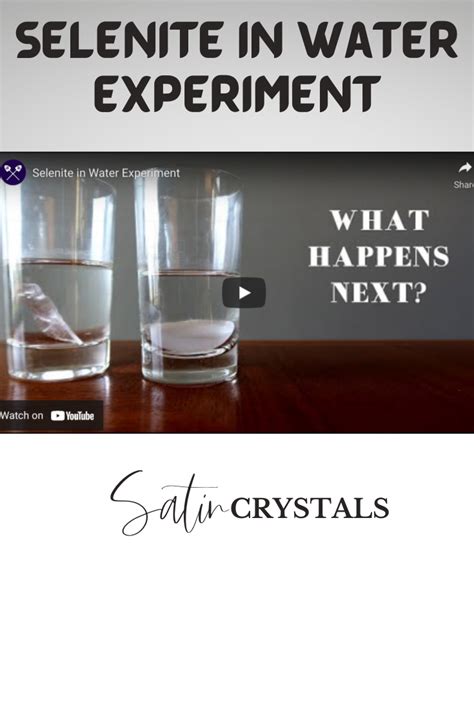Click the upper rim of the left glass
This screenshot has height=710, width=474.
pos(58,183)
